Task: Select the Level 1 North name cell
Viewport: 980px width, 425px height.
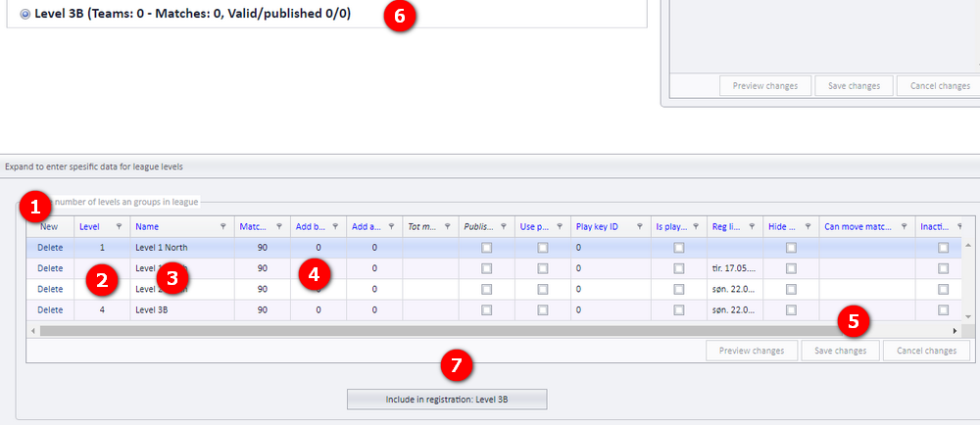Action: 182,248
